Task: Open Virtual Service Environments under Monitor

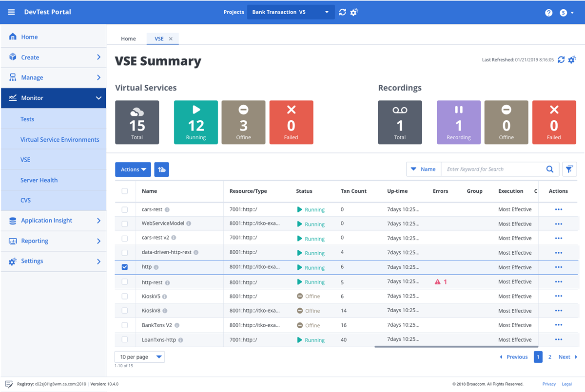Action: point(54,140)
